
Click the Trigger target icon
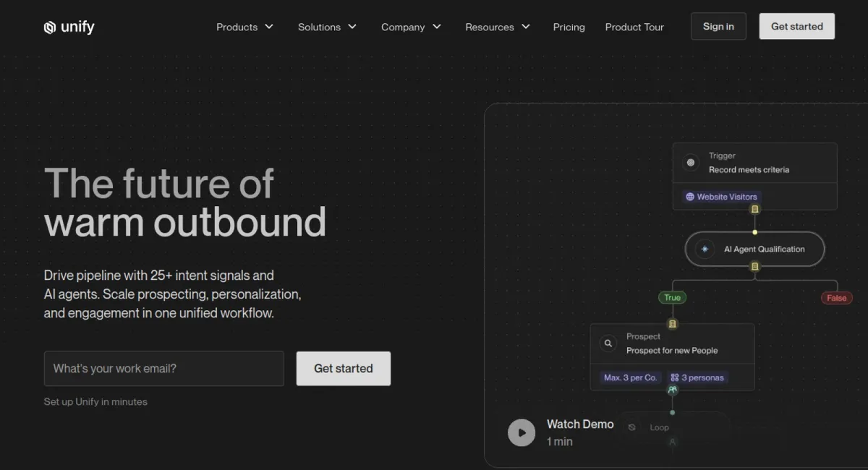pyautogui.click(x=691, y=163)
